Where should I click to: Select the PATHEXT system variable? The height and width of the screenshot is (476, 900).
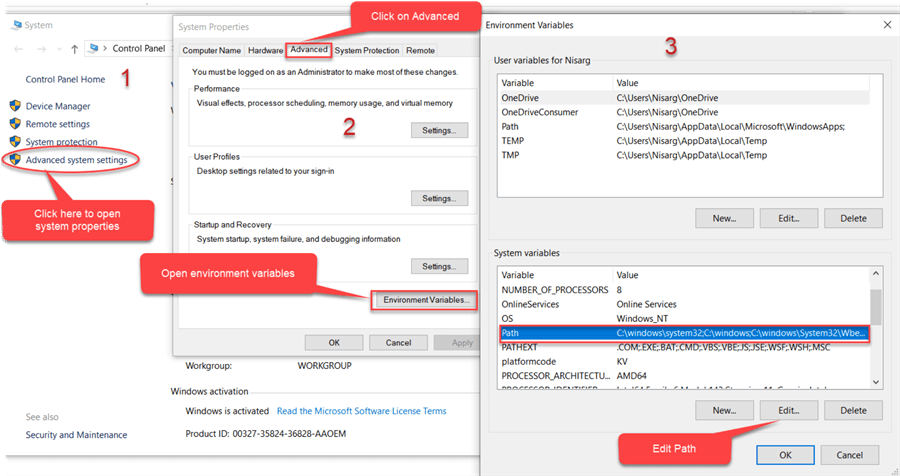[684, 347]
